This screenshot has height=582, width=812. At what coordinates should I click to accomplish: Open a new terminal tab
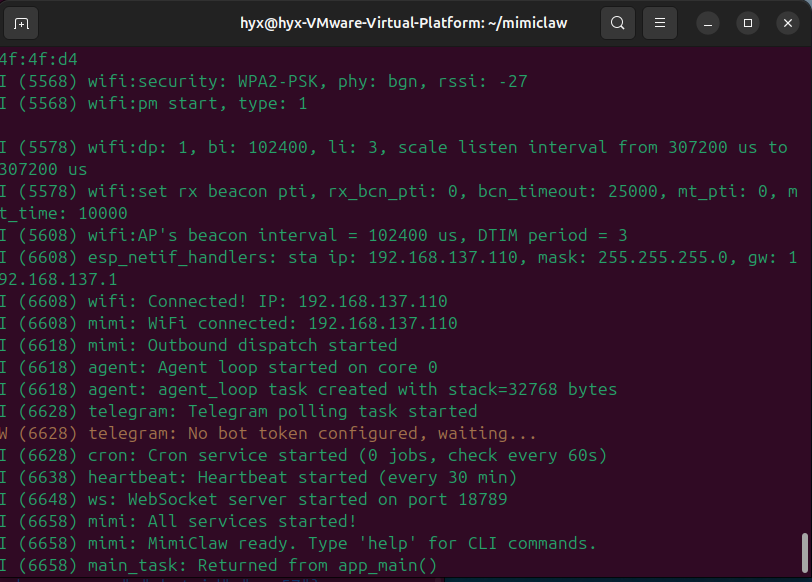tap(21, 23)
